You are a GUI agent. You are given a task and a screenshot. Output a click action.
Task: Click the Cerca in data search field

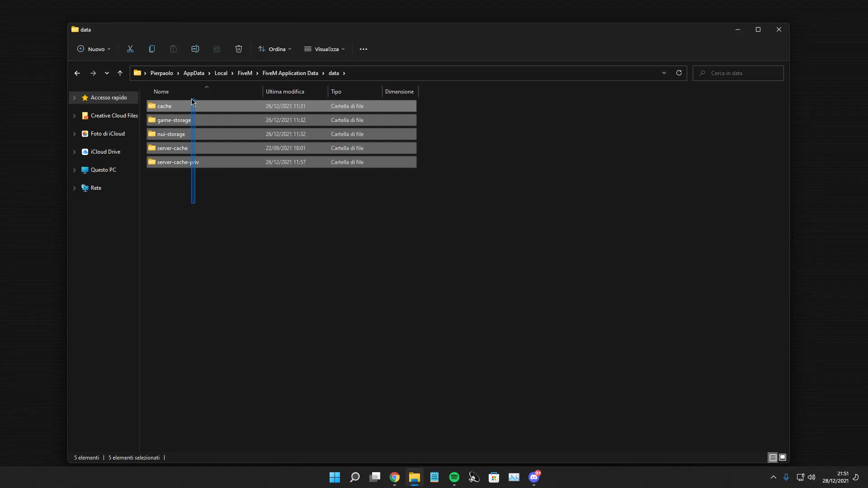click(x=739, y=73)
